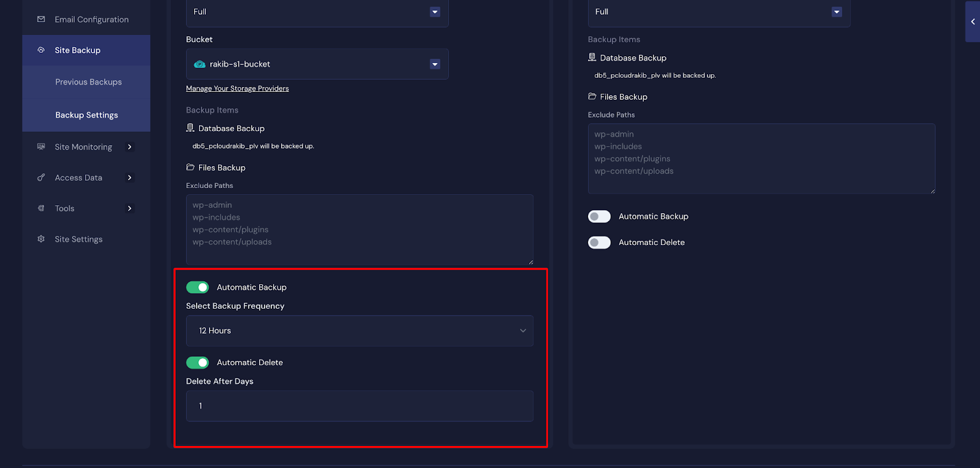Click the cloud icon in Bucket field
Image resolution: width=980 pixels, height=468 pixels.
click(200, 64)
